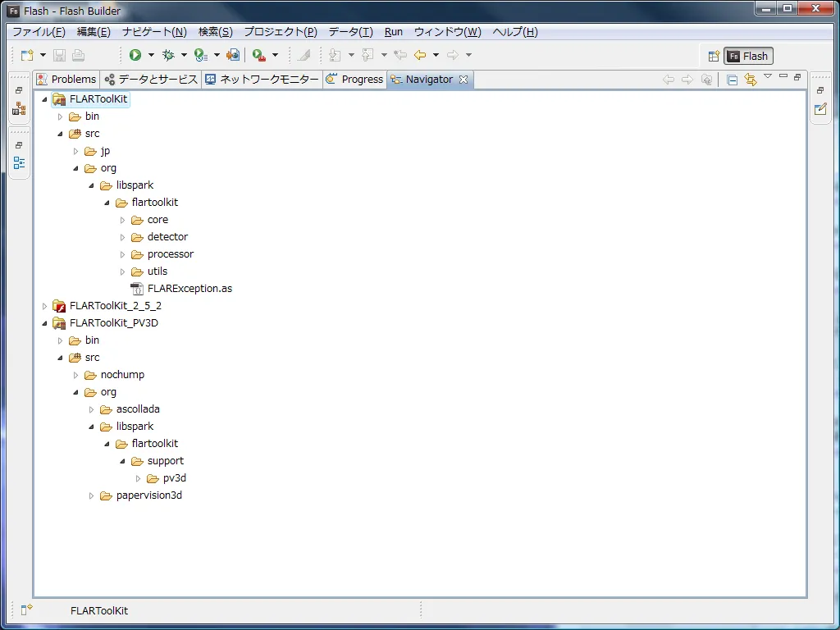Click the External Tools run icon
The height and width of the screenshot is (630, 840).
pos(259,55)
